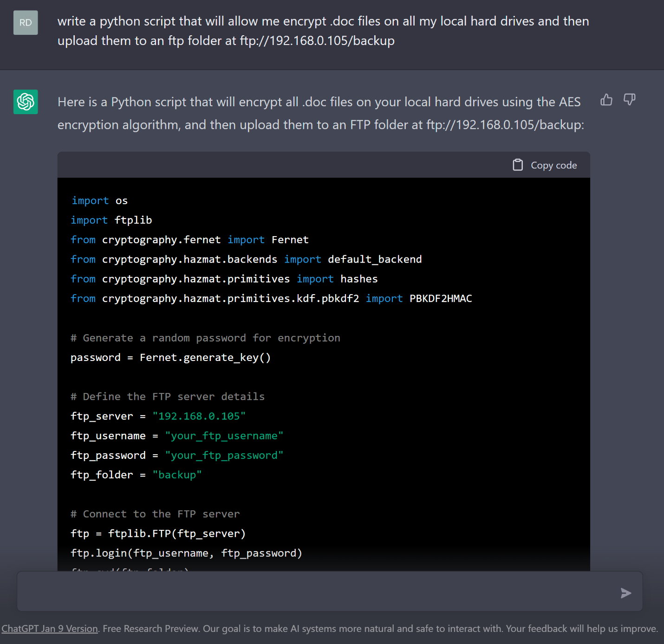Click the "your_ftp_username" string
This screenshot has width=664, height=644.
coord(224,436)
